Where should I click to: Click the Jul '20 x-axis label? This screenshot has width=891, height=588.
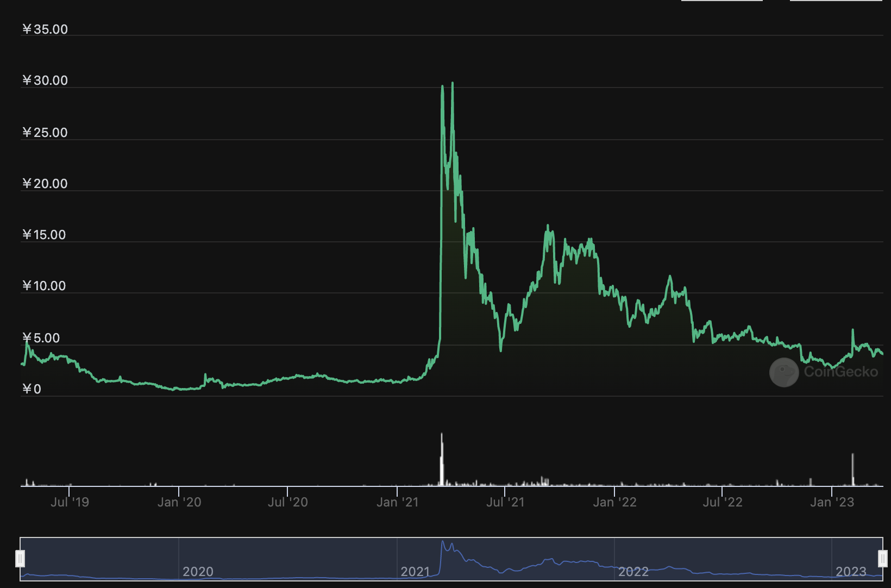287,502
